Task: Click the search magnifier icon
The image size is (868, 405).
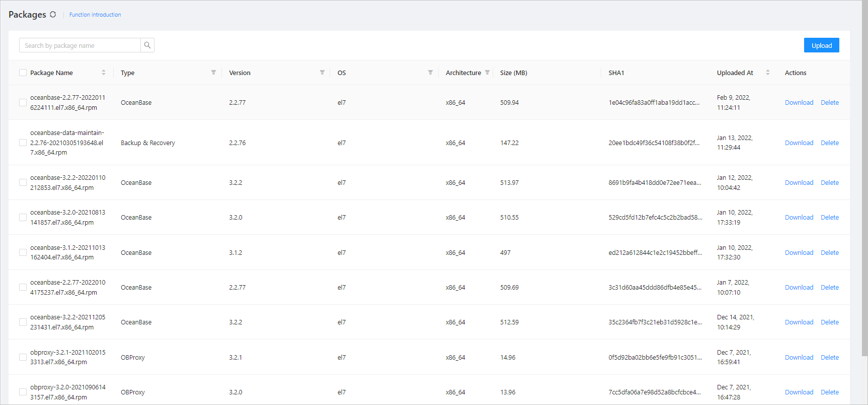Action: [147, 45]
